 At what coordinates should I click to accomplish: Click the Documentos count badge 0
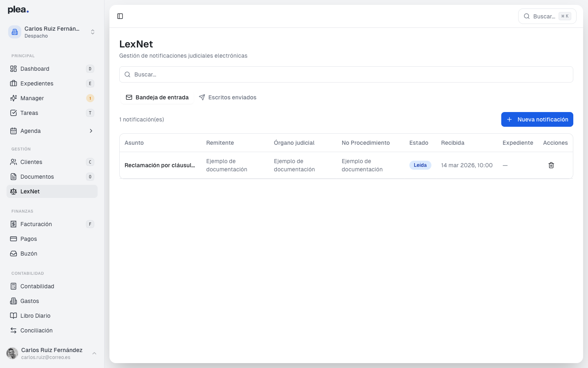[90, 177]
